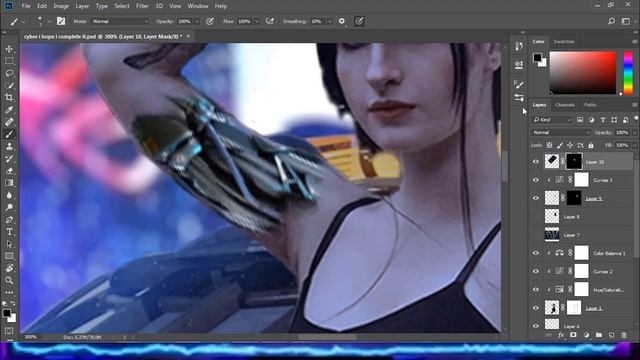
Task: Select the Healing Brush tool
Action: (x=9, y=122)
